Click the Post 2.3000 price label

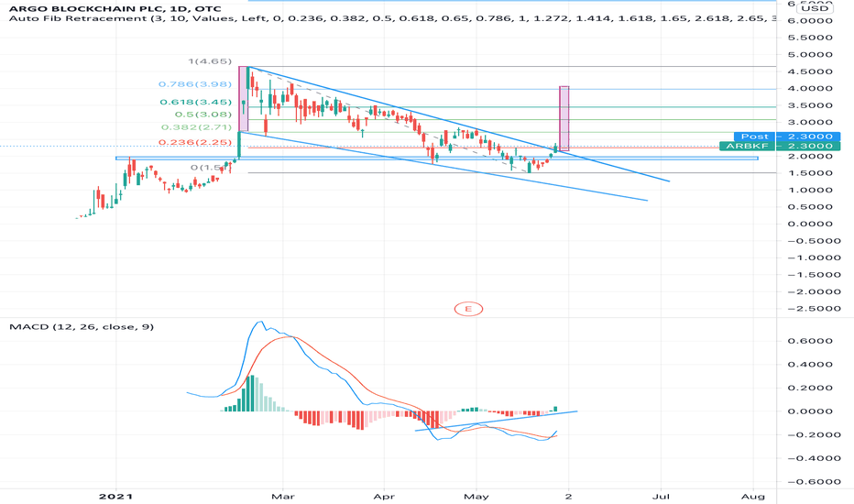click(786, 137)
